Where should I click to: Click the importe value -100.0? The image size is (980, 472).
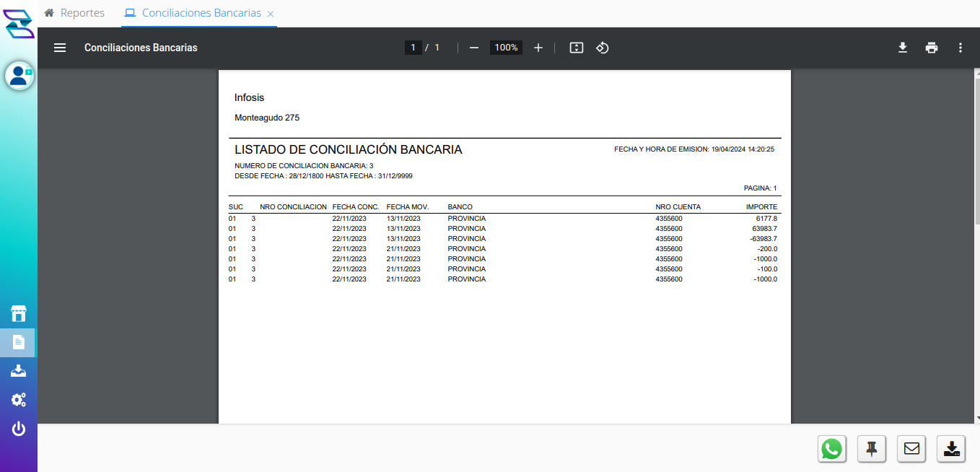pyautogui.click(x=766, y=268)
